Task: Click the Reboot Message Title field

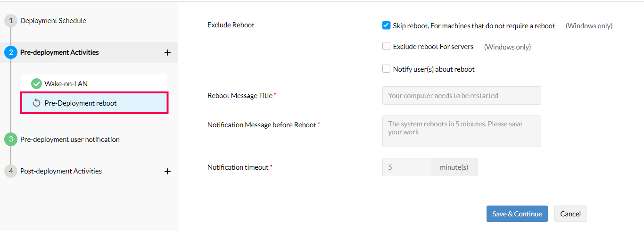Action: tap(461, 95)
